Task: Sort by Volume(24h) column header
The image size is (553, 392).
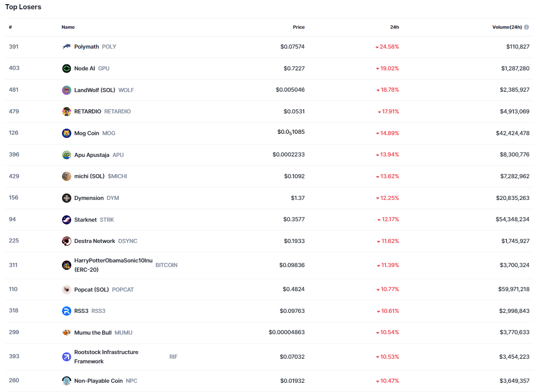Action: [507, 27]
